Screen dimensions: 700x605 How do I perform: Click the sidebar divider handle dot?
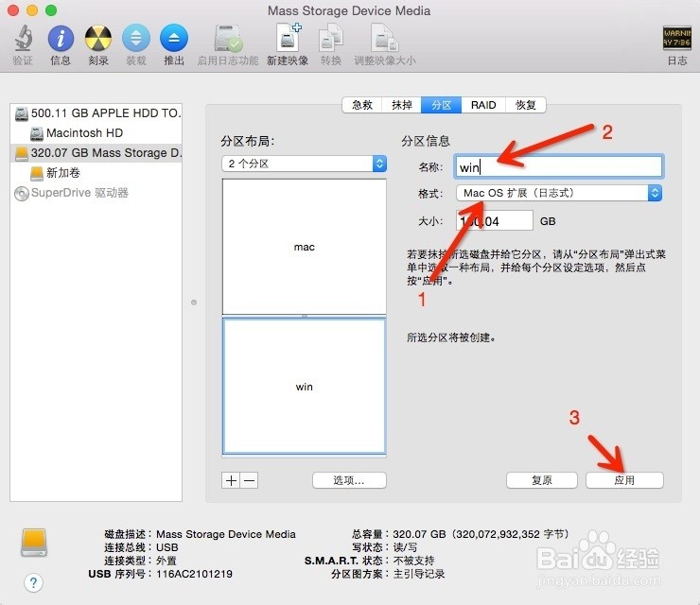(194, 302)
